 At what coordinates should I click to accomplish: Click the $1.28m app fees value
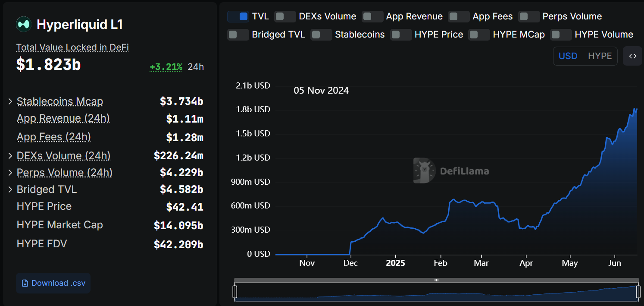(184, 137)
